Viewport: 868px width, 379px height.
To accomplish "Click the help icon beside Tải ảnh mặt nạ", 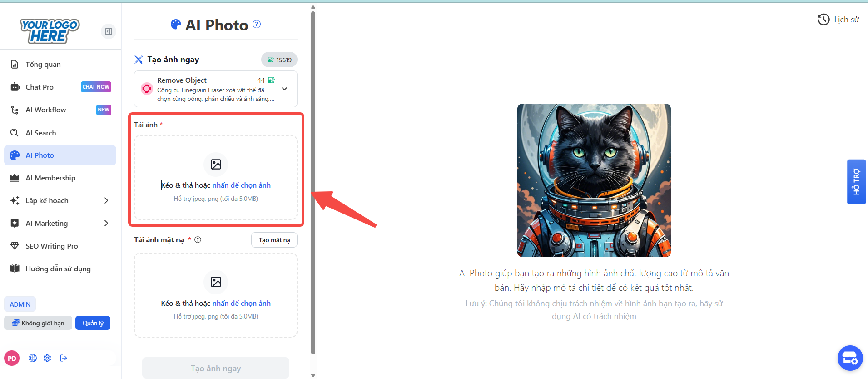I will [x=198, y=240].
